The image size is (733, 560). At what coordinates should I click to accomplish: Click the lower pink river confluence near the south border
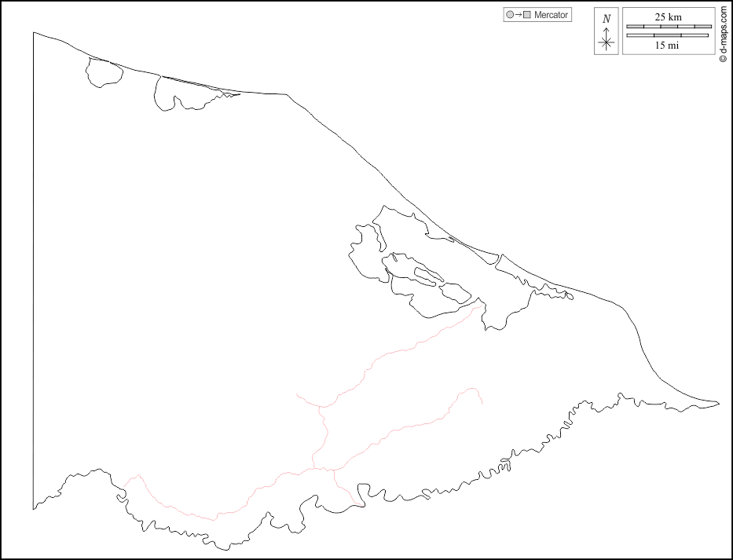(x=321, y=469)
